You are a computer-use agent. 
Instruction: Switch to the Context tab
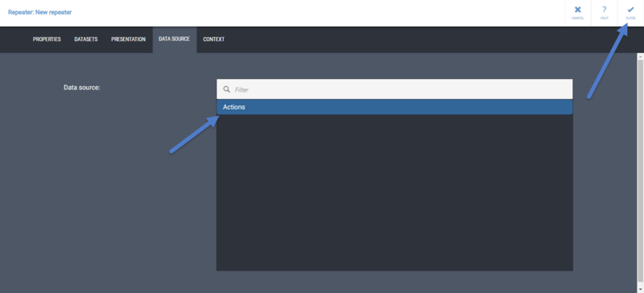click(214, 39)
